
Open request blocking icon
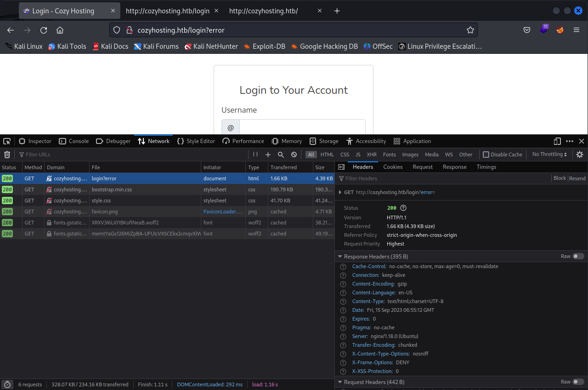pyautogui.click(x=294, y=155)
